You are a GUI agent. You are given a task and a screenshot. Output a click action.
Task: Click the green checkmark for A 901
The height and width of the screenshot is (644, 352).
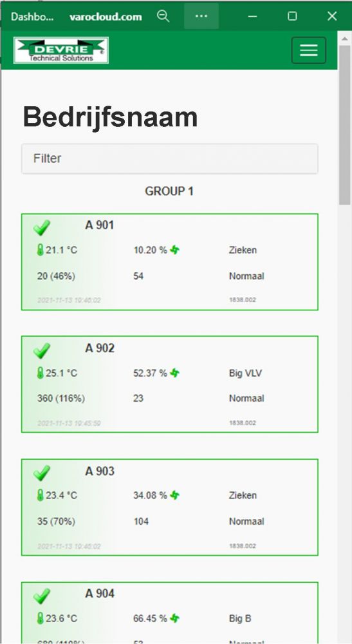41,227
